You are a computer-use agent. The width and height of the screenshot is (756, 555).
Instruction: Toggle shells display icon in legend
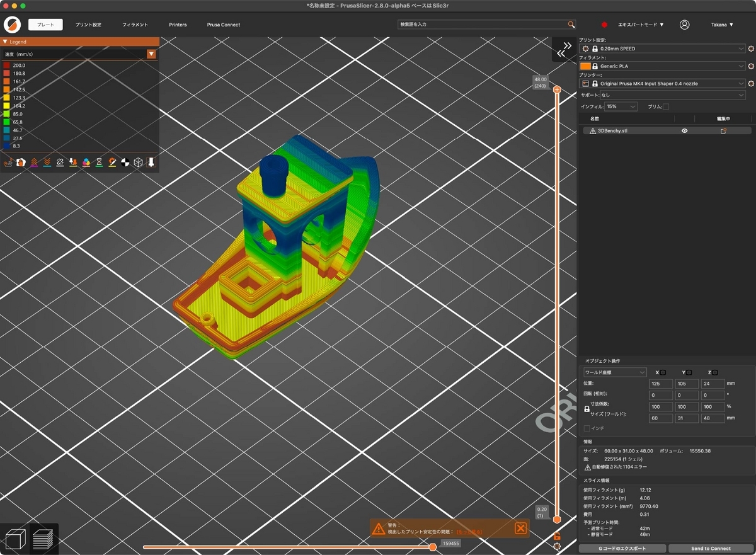pos(138,163)
